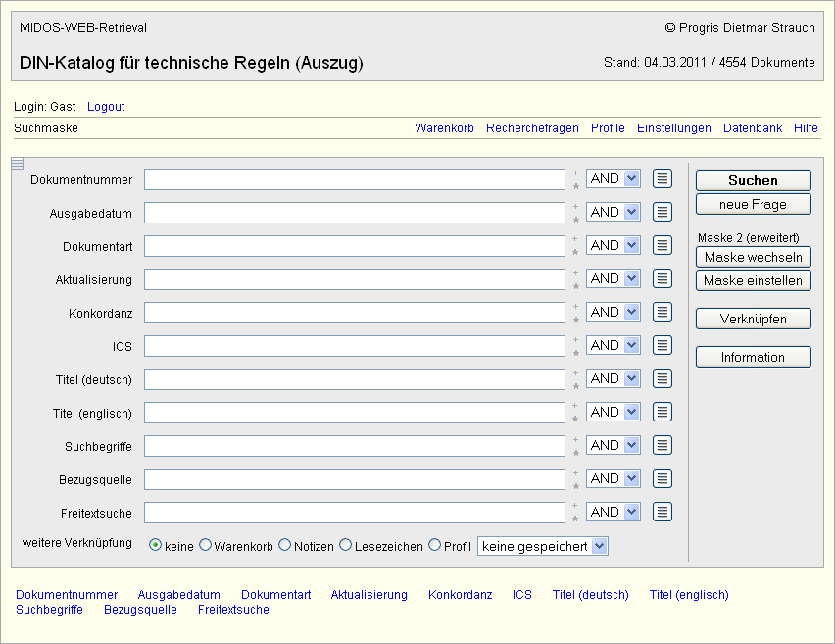
Task: Open index list icon for Freitextsuche row
Action: coord(663,512)
